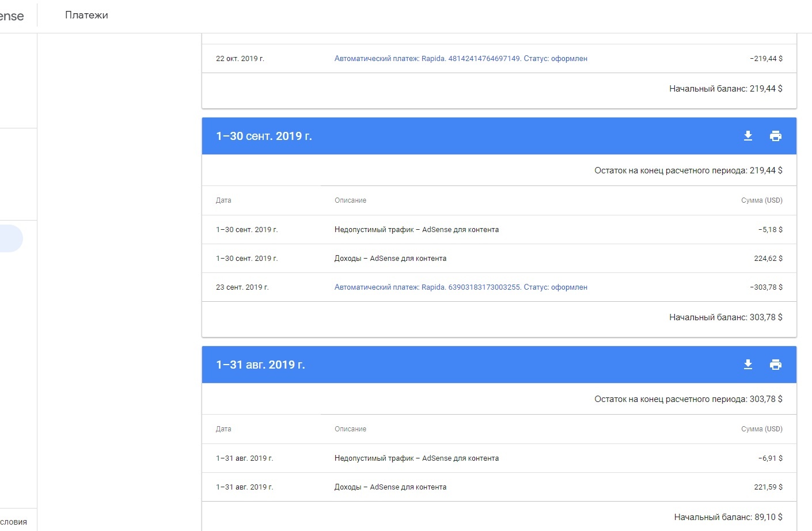This screenshot has height=531, width=812.
Task: Print the 1–31 авг. 2019 statement
Action: coord(776,365)
